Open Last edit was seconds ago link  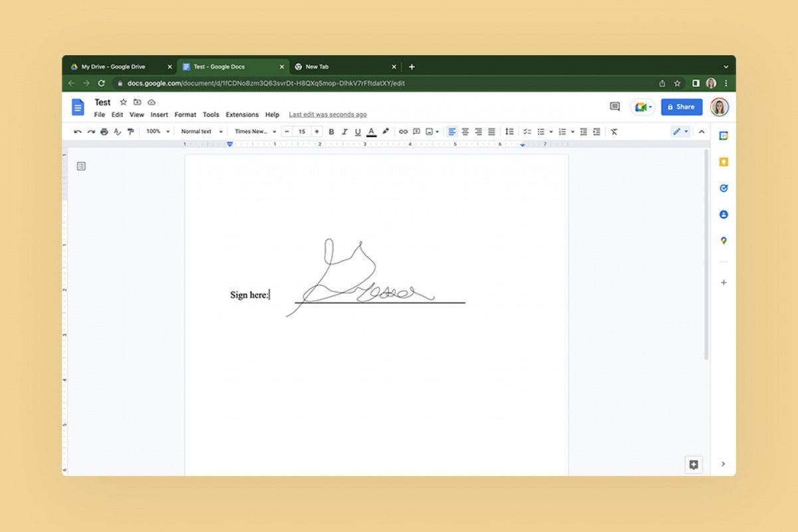327,114
